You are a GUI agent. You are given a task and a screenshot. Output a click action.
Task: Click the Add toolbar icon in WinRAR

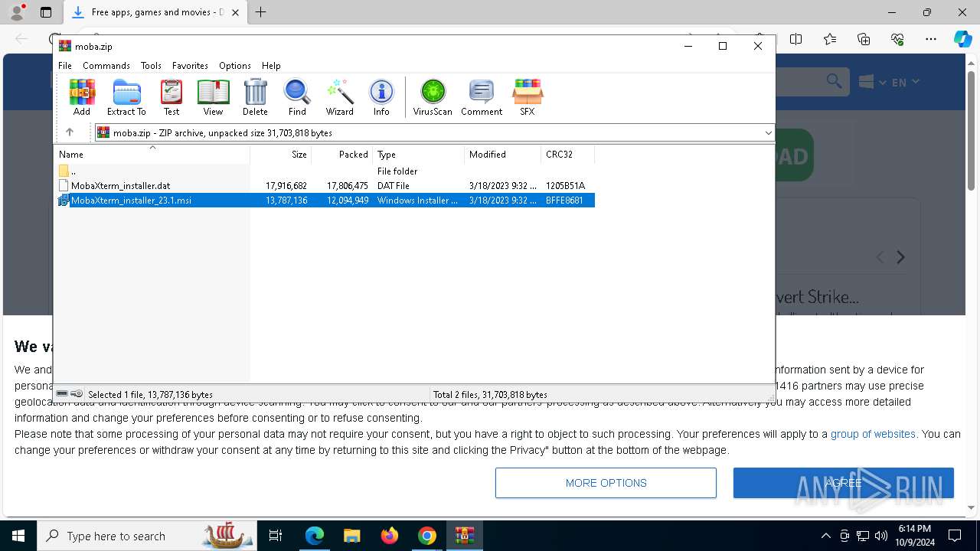click(x=82, y=97)
